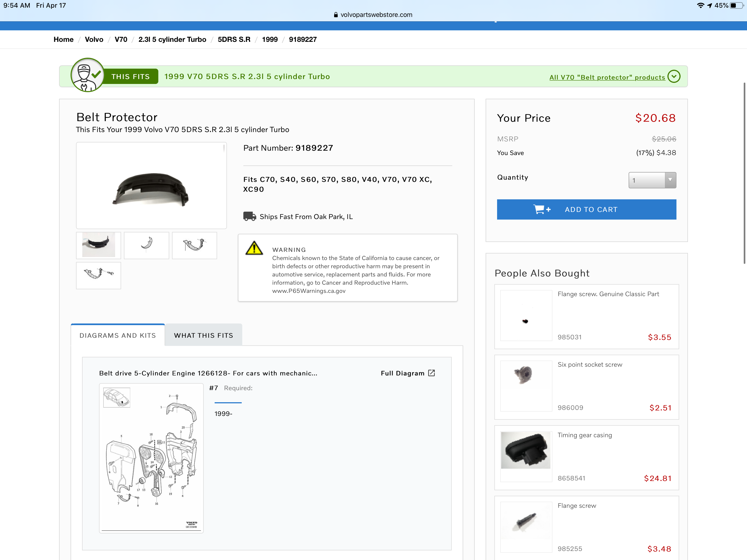Tap the Wi-Fi status icon

coord(701,5)
